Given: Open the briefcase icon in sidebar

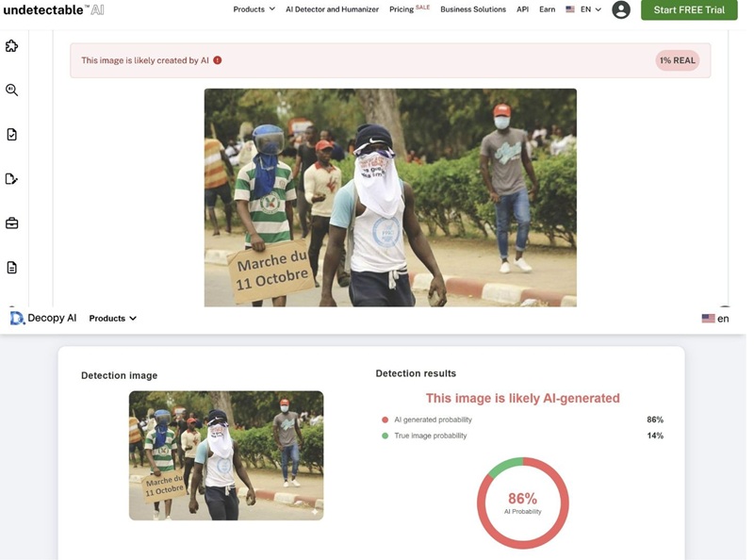Looking at the screenshot, I should [11, 223].
